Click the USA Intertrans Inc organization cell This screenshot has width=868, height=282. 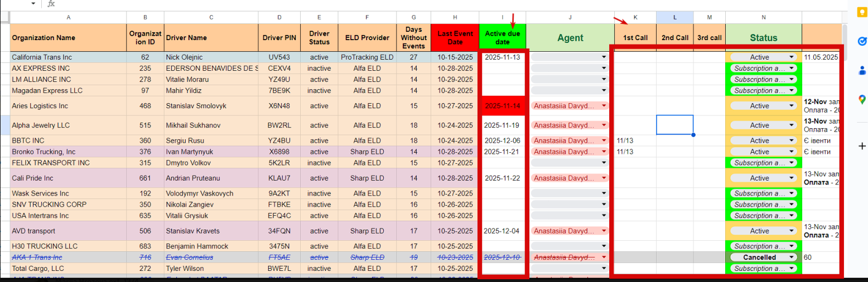(68, 216)
